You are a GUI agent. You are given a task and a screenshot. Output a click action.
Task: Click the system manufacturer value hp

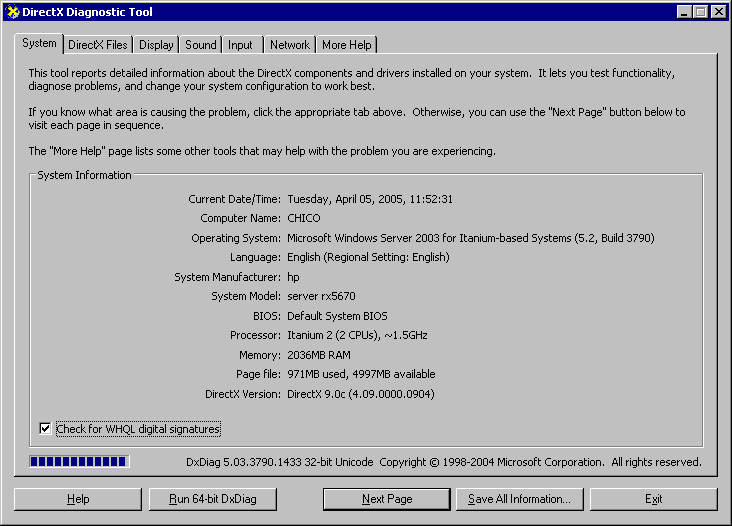click(293, 277)
